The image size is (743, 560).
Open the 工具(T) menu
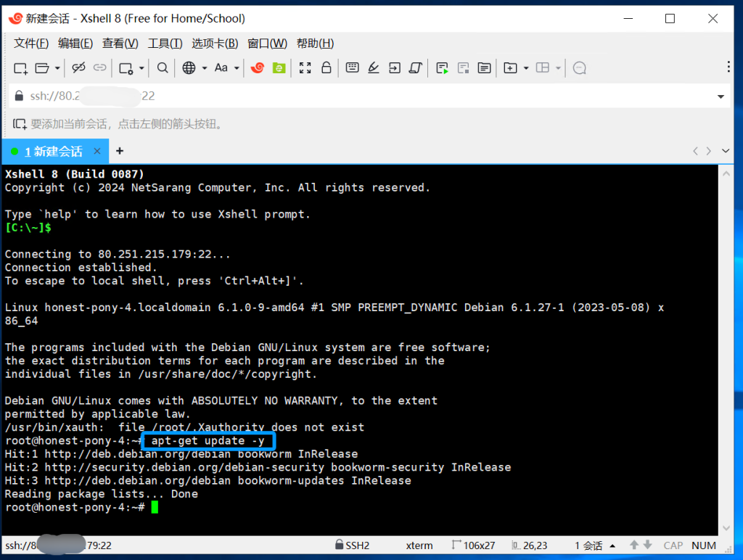tap(165, 44)
